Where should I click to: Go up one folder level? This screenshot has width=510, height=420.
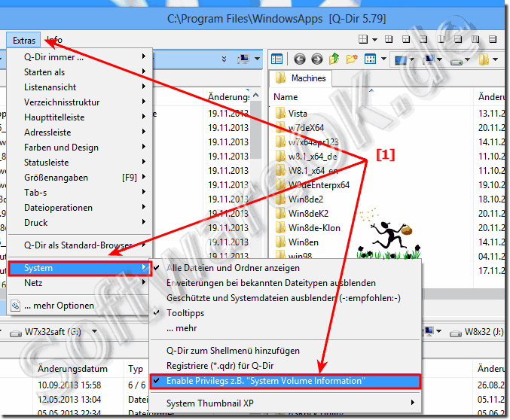click(334, 59)
